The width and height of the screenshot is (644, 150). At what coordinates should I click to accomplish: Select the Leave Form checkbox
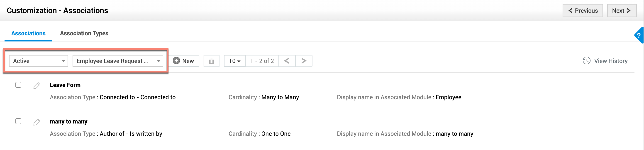18,85
